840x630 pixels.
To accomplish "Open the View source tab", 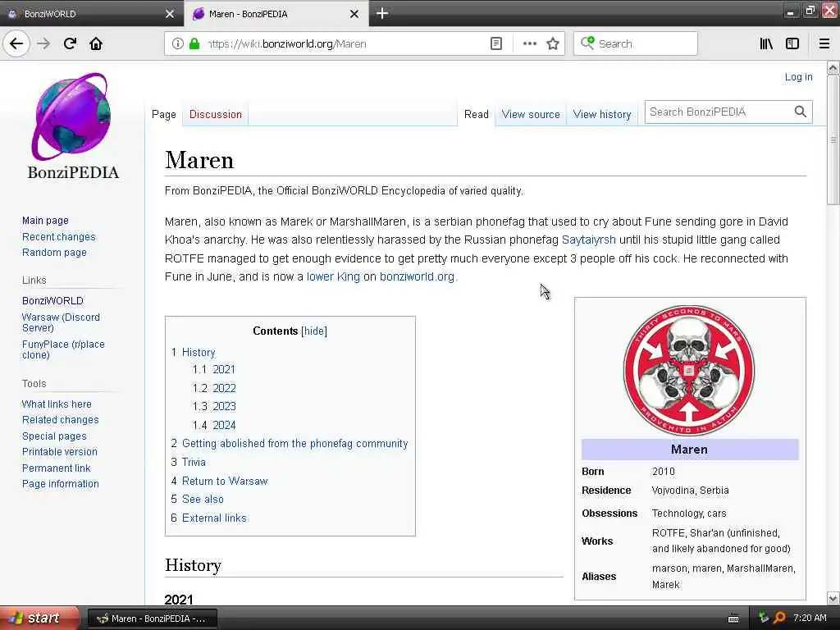I will pyautogui.click(x=531, y=114).
